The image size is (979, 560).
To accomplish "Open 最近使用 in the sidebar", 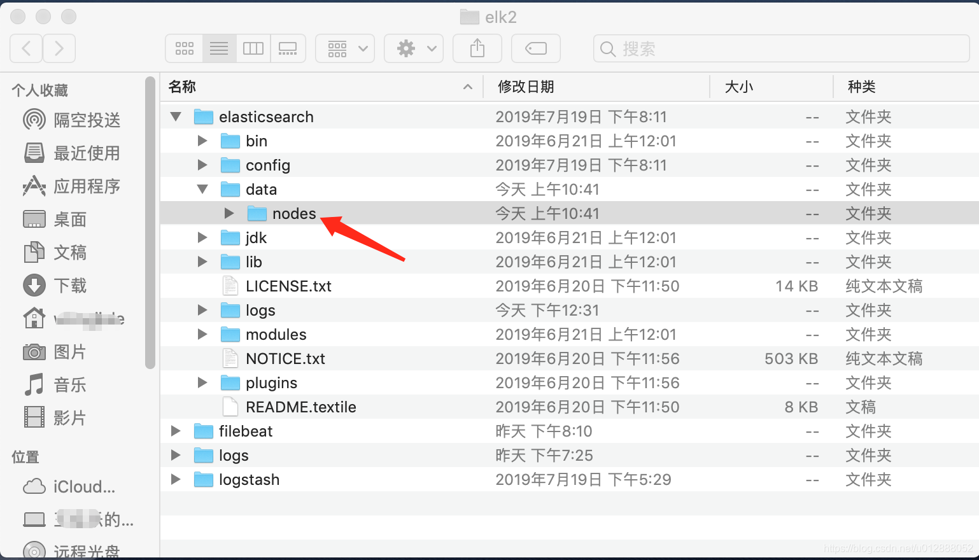I will click(x=72, y=153).
